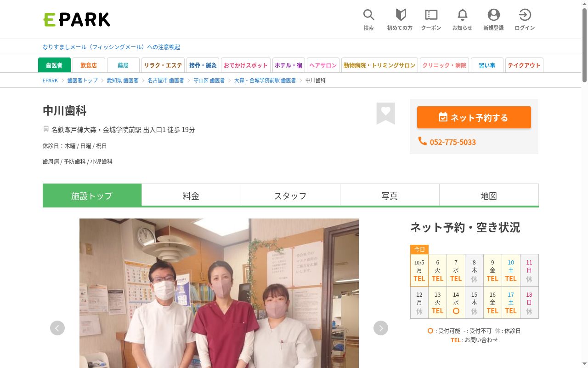Switch to the 地図 tab

coord(489,195)
